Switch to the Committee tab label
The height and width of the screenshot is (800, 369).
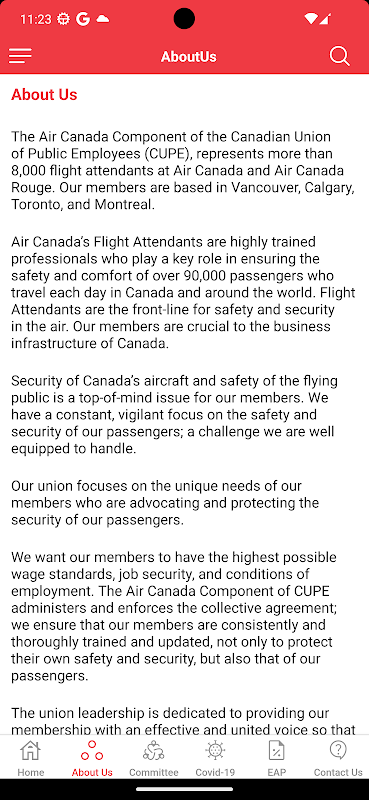(x=154, y=772)
